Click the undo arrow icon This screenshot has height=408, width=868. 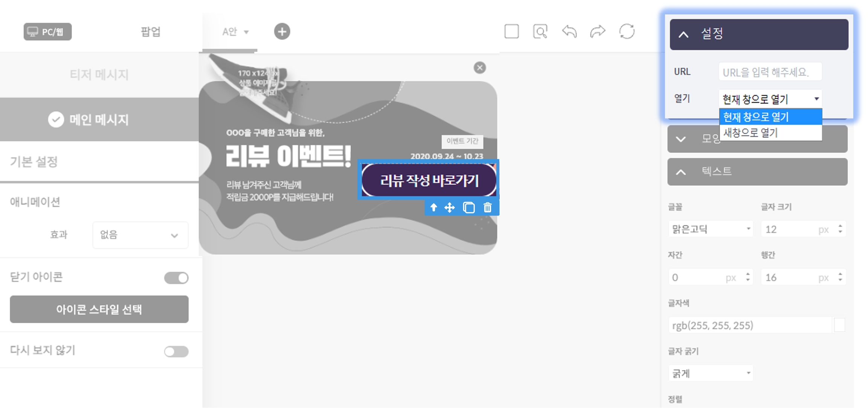point(569,32)
